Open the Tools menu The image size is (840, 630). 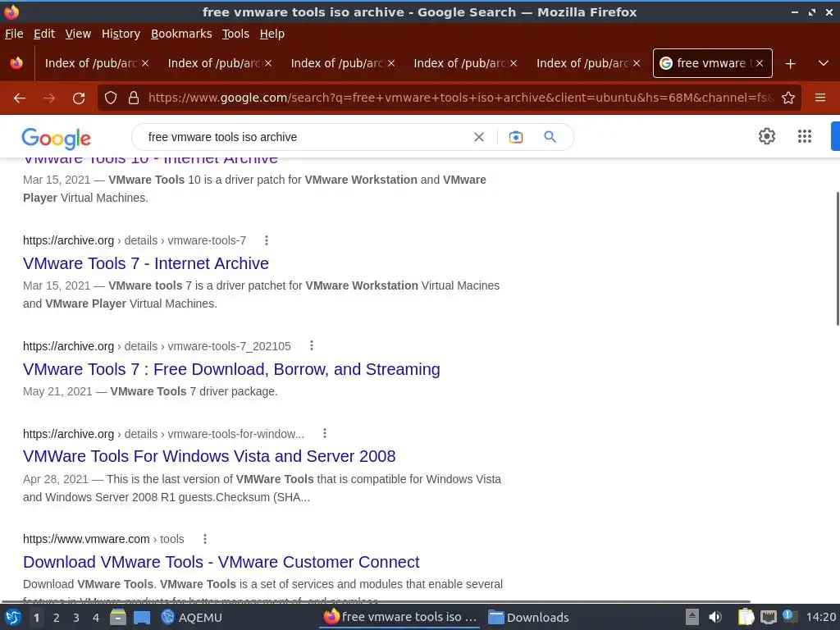(x=235, y=34)
